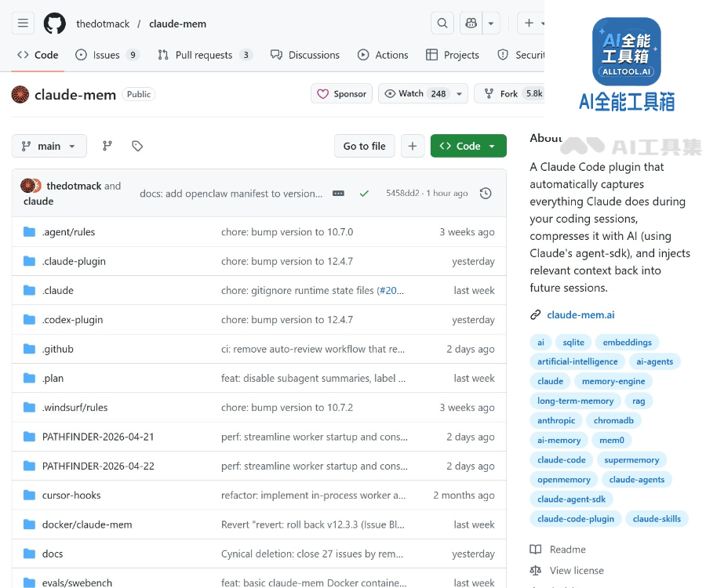Open the commit history clock icon
The image size is (706, 588).
click(486, 194)
